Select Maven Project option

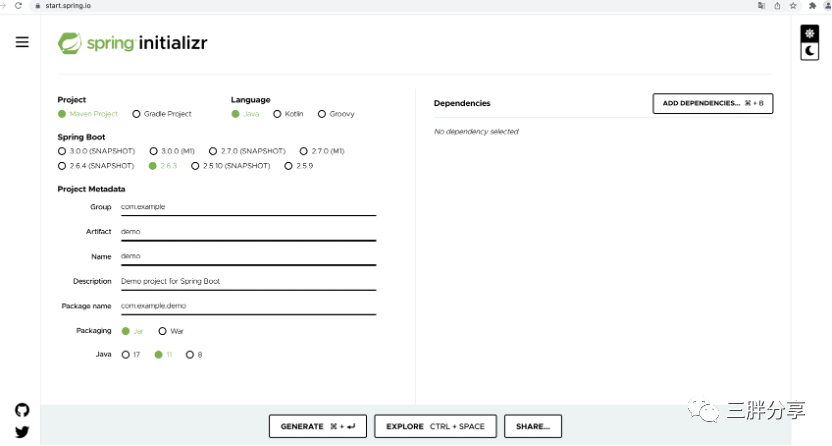point(88,114)
